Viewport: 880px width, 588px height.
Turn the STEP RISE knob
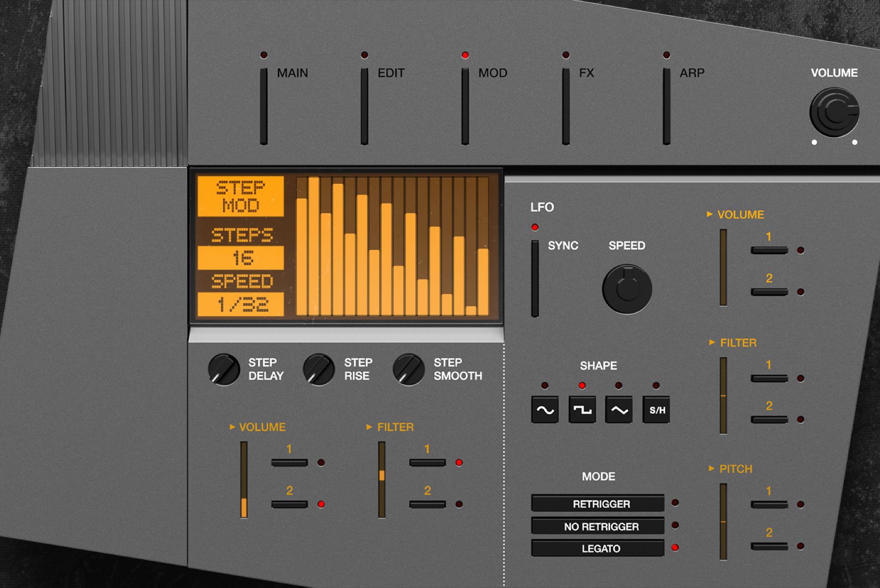pyautogui.click(x=318, y=370)
